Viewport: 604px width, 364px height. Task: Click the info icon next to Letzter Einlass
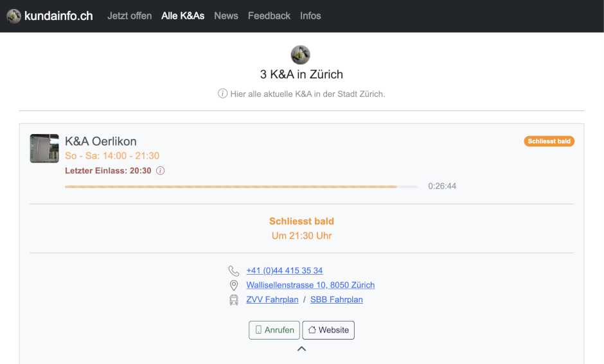click(x=161, y=171)
